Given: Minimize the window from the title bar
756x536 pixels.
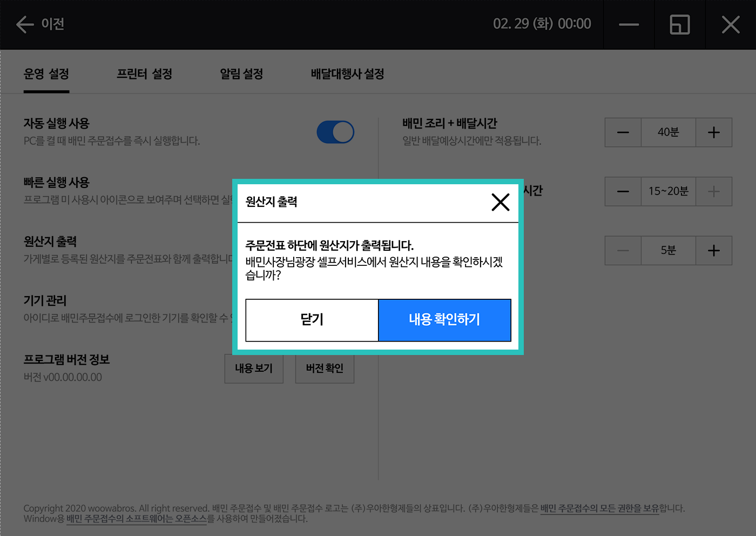Looking at the screenshot, I should tap(629, 25).
